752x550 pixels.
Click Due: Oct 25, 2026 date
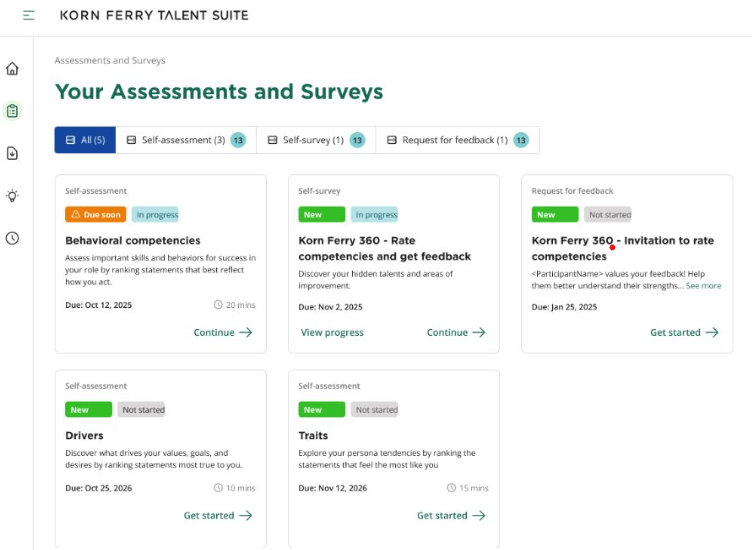(98, 488)
